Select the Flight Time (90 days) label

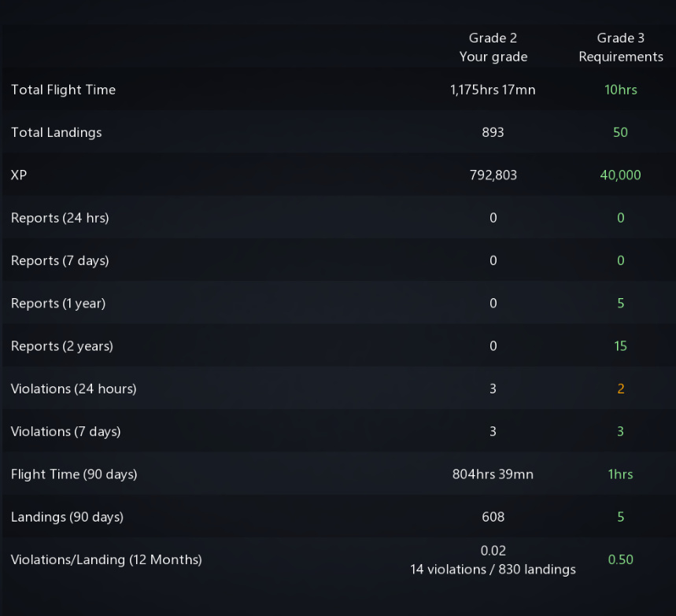point(74,474)
